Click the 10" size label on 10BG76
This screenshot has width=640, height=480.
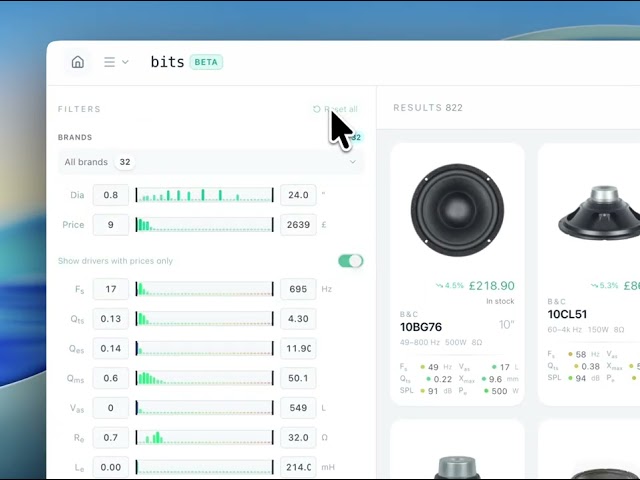click(x=507, y=325)
